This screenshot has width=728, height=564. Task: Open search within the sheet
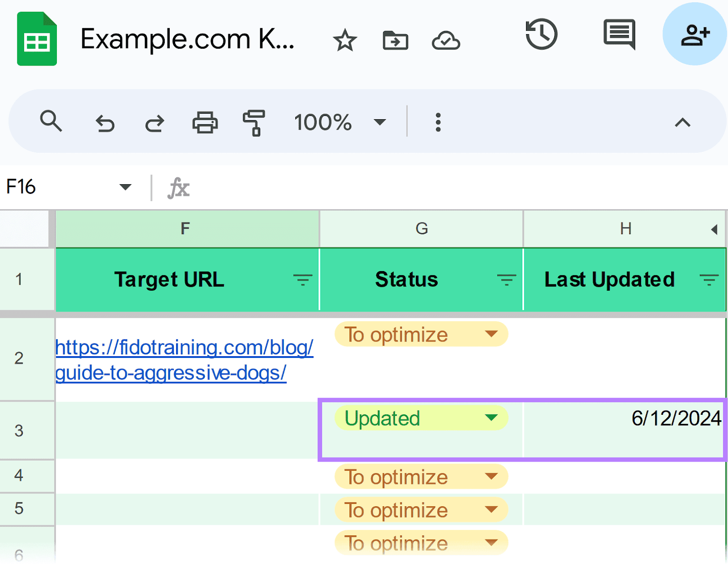(x=51, y=122)
